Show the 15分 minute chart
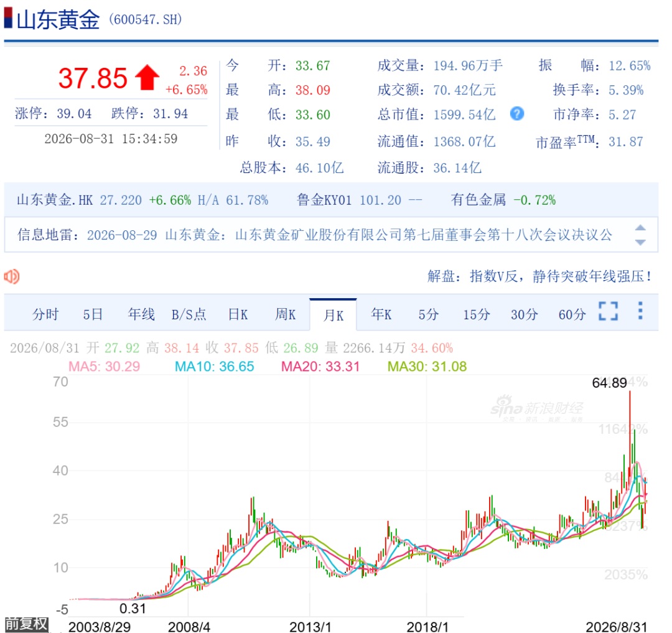Screen dimensions: 672x633 [x=477, y=314]
